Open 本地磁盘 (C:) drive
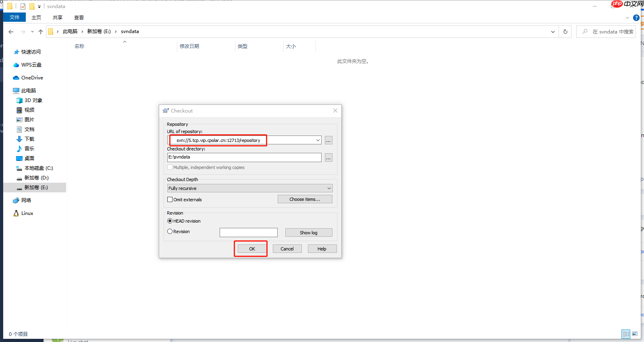 (x=39, y=168)
